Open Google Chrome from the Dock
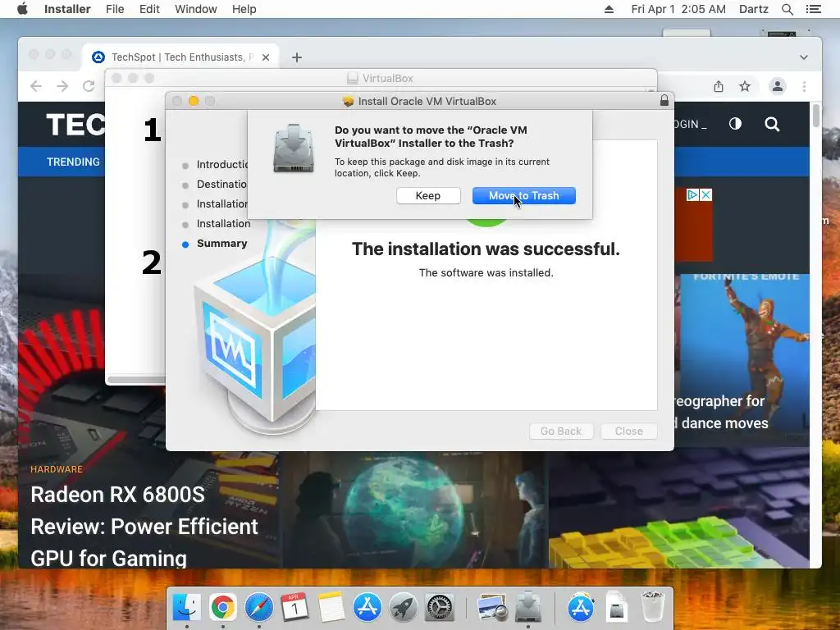Screen dimensions: 840x630 pyautogui.click(x=223, y=608)
